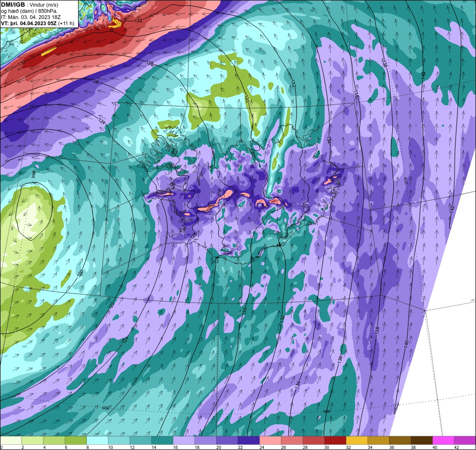Pick the dark brown 38–40 m/s swatch

click(422, 440)
